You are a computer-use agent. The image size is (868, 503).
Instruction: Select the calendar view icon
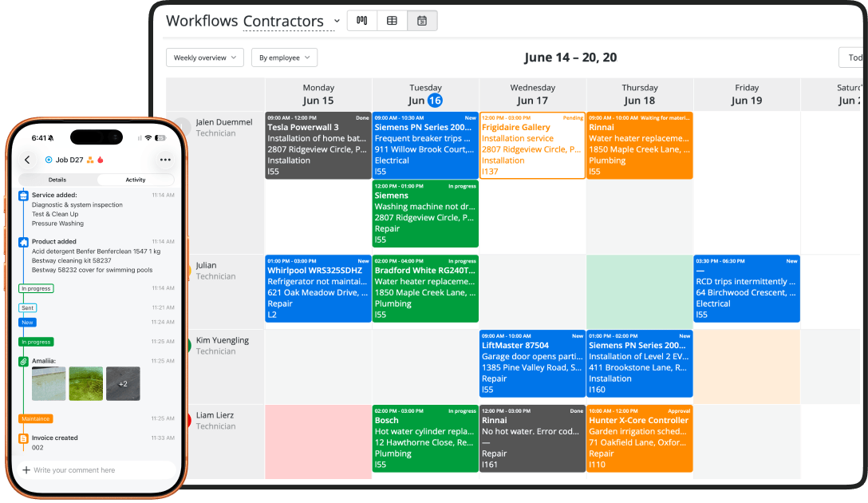click(422, 21)
